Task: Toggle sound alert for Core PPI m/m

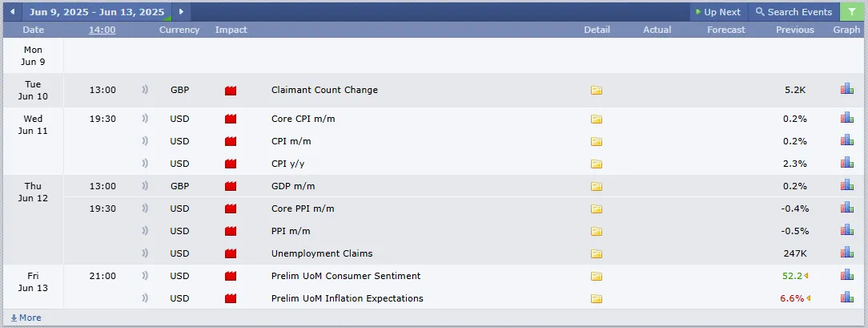Action: pyautogui.click(x=145, y=209)
